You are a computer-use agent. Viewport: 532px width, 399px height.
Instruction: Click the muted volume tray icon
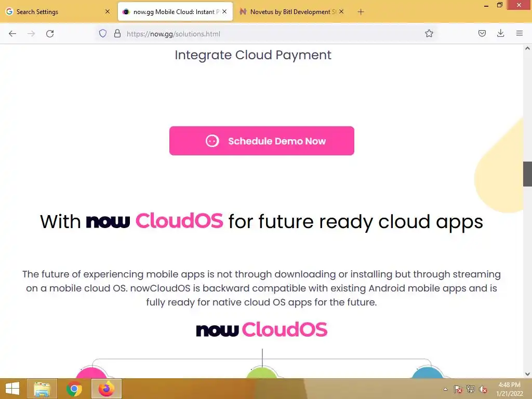483,389
